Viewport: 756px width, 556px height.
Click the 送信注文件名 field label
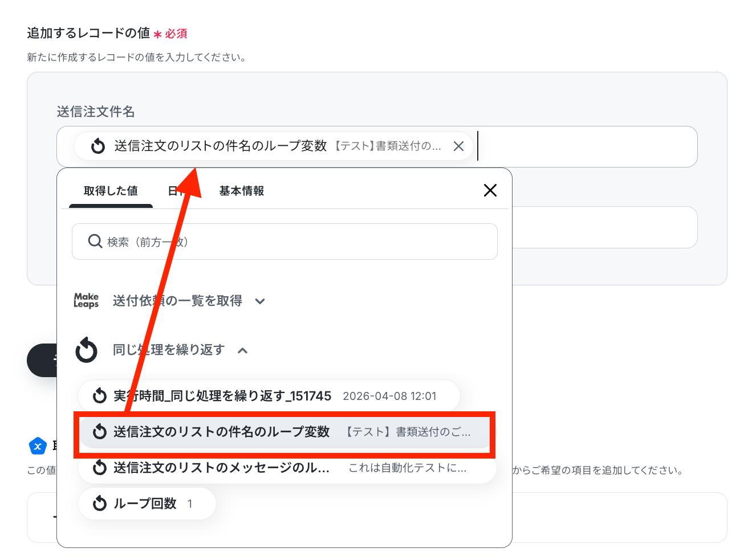(x=96, y=112)
